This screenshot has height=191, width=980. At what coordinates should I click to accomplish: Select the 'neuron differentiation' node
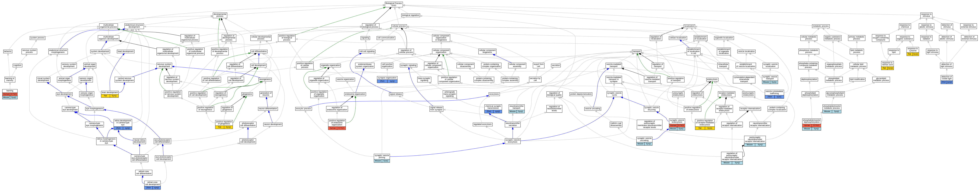point(268,109)
